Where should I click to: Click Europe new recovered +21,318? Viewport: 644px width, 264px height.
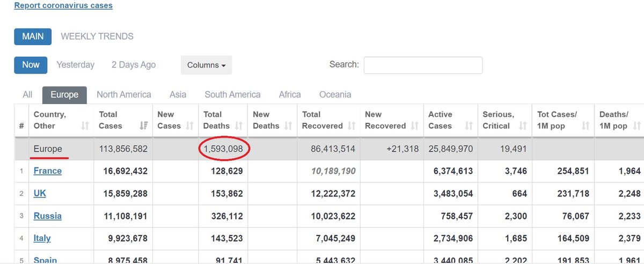402,149
